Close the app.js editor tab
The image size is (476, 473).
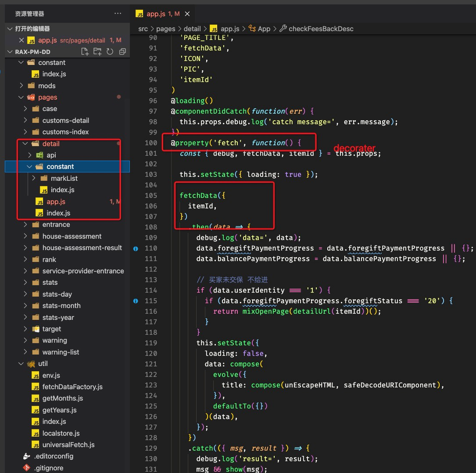tap(187, 14)
